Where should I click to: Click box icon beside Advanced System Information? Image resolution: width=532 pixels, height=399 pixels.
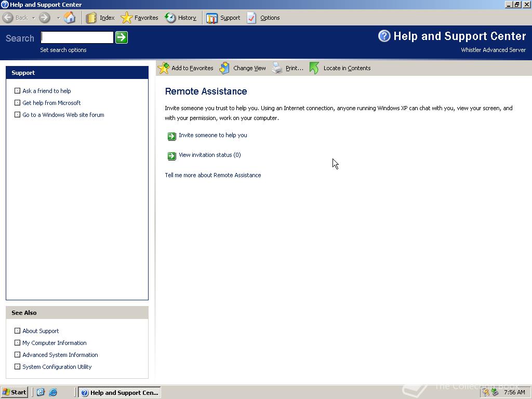17,354
